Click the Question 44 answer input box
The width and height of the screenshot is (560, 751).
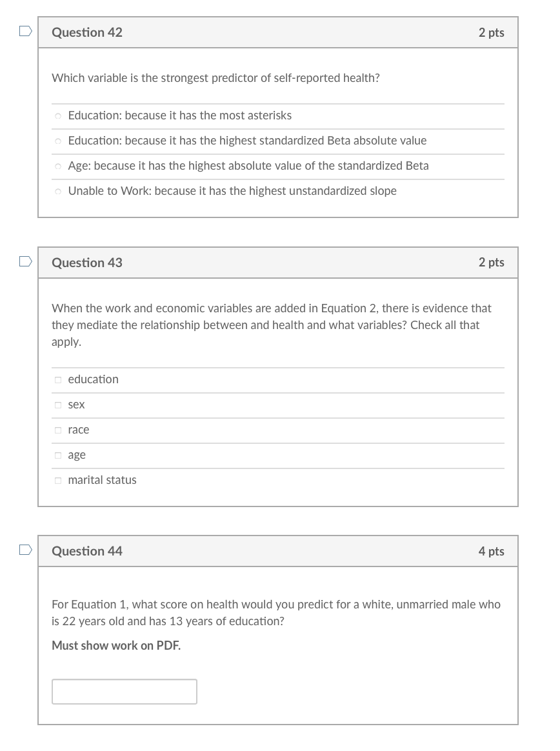pos(124,692)
